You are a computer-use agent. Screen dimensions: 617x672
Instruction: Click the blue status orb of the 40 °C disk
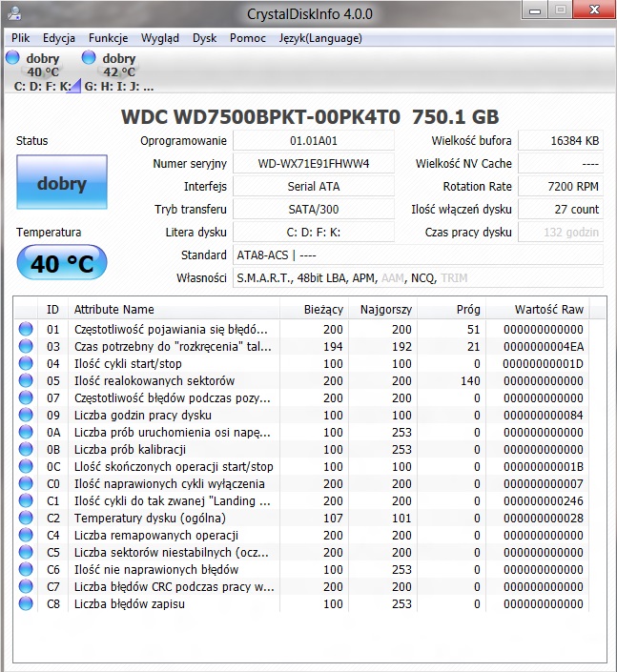tap(12, 57)
